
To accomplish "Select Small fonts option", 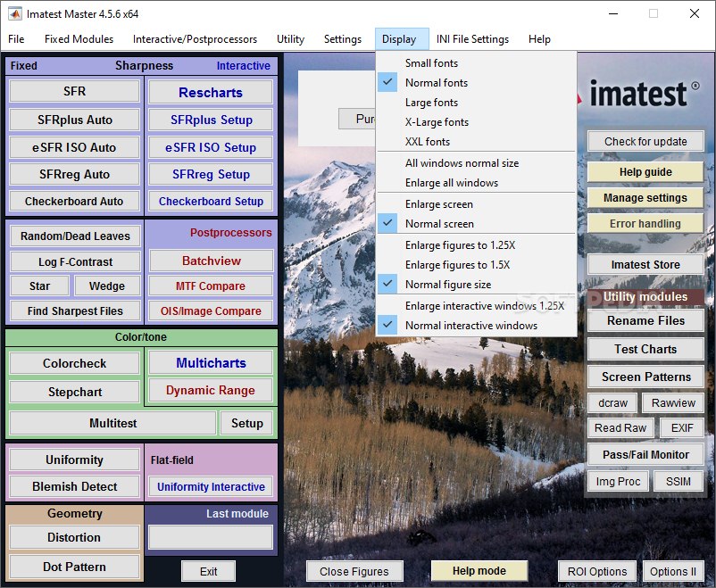I will tap(476, 63).
